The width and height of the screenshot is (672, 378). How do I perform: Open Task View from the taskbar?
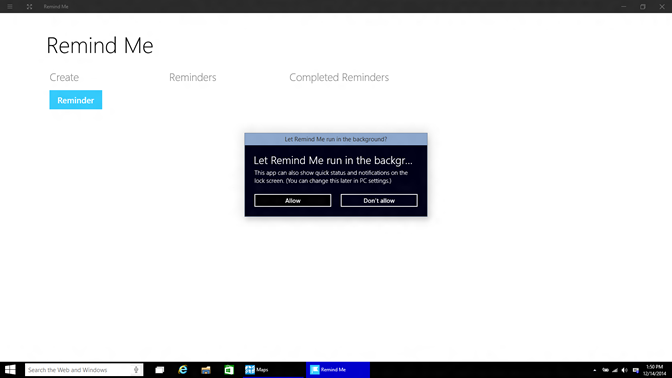point(160,369)
